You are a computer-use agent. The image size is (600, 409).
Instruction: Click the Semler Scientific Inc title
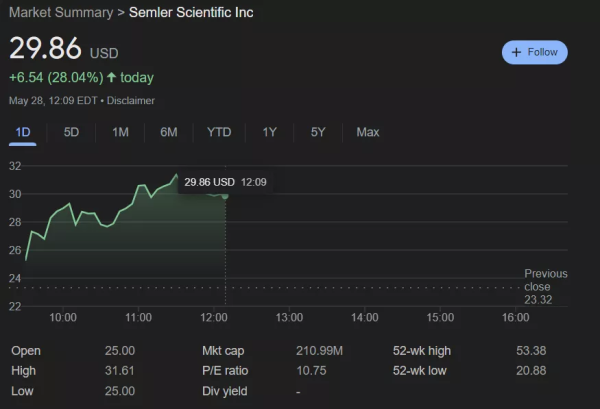191,12
